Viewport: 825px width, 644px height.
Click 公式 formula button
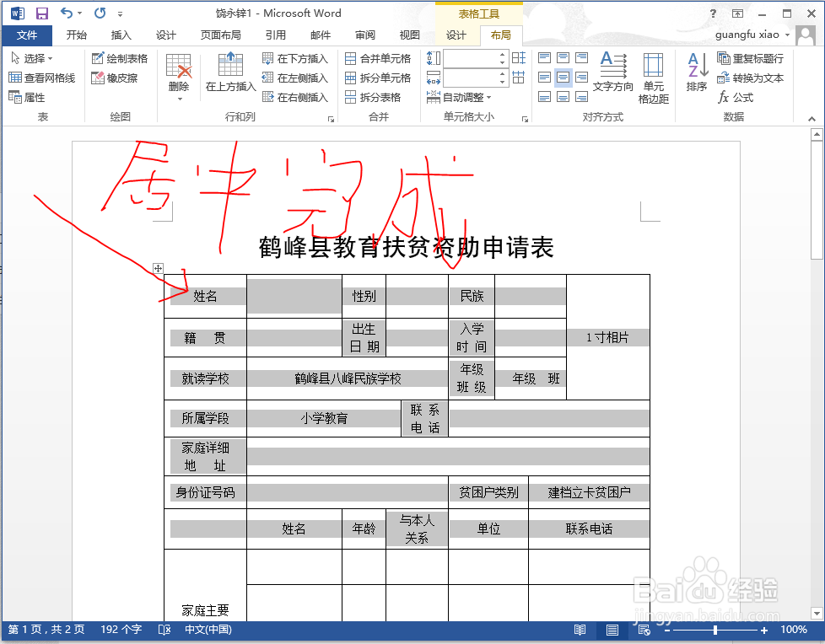736,97
